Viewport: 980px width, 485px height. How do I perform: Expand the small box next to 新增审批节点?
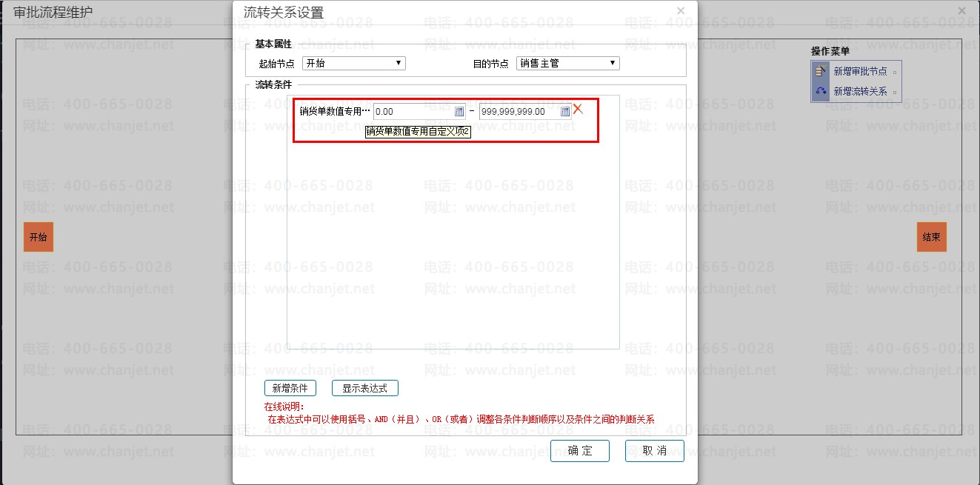coord(895,71)
